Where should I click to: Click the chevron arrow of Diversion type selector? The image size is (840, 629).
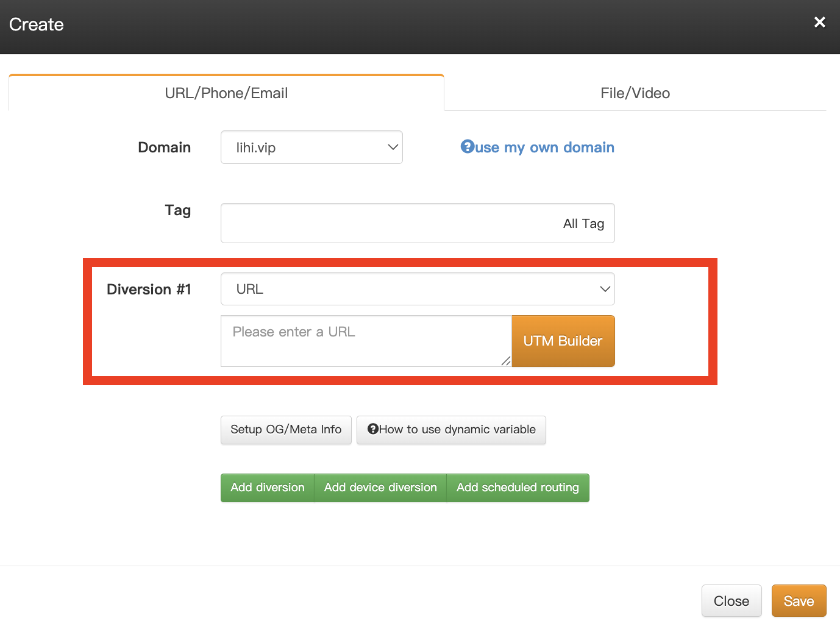(605, 289)
